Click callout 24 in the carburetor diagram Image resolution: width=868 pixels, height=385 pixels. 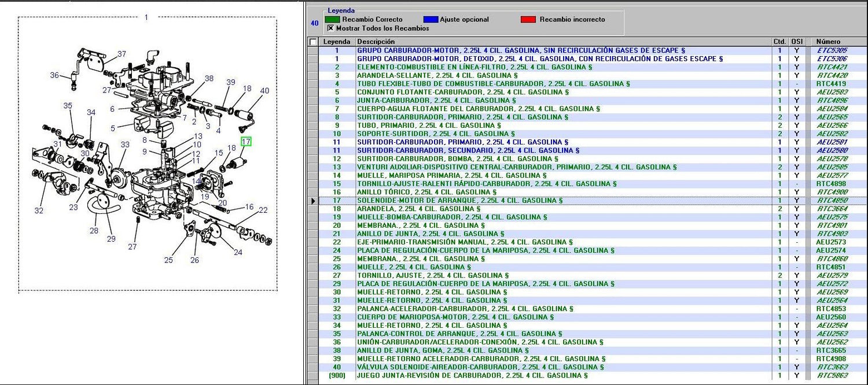pyautogui.click(x=238, y=252)
